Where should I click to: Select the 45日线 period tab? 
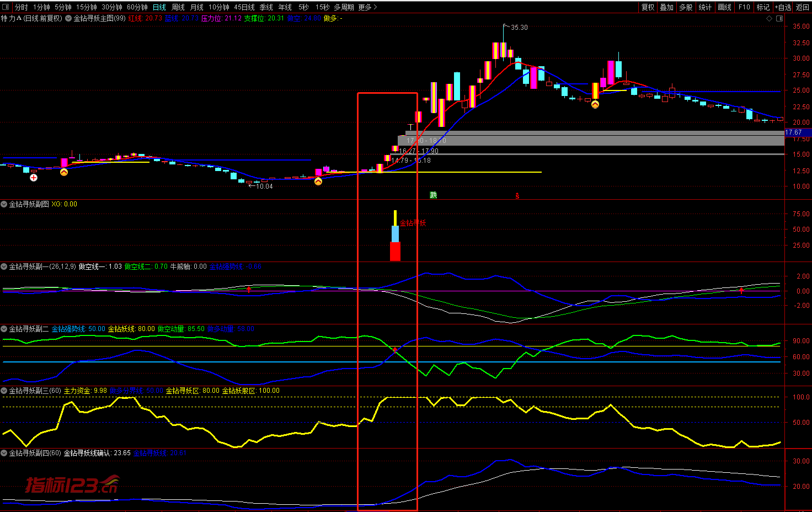click(244, 7)
